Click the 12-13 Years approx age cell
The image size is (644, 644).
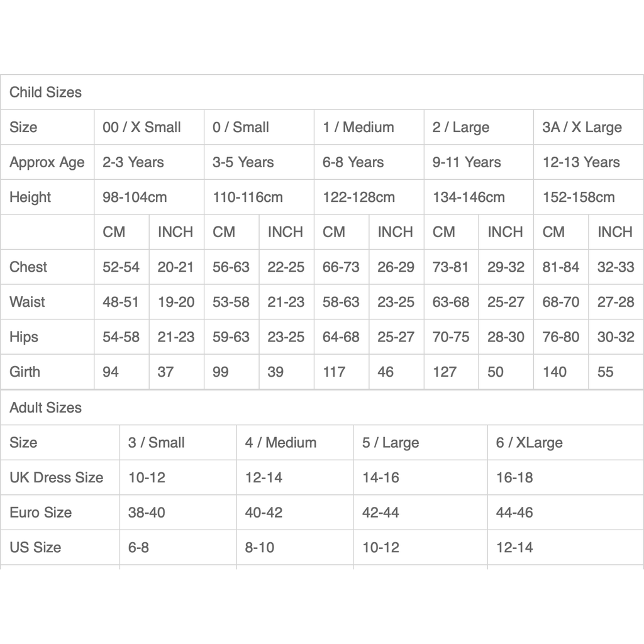[x=581, y=162]
